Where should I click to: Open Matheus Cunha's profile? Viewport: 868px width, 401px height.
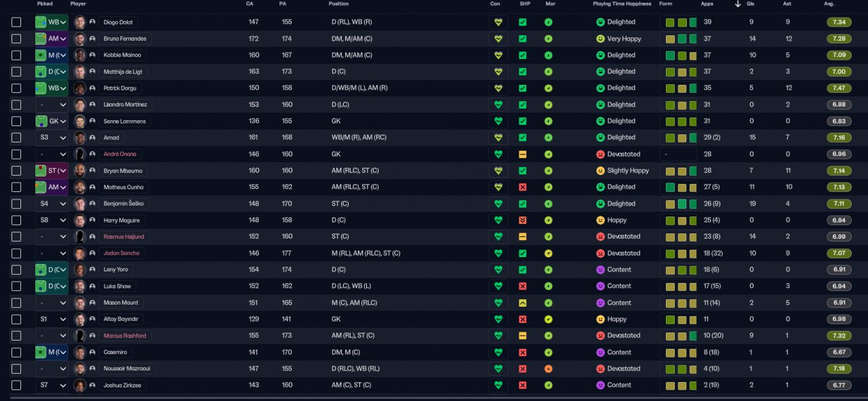click(x=124, y=187)
